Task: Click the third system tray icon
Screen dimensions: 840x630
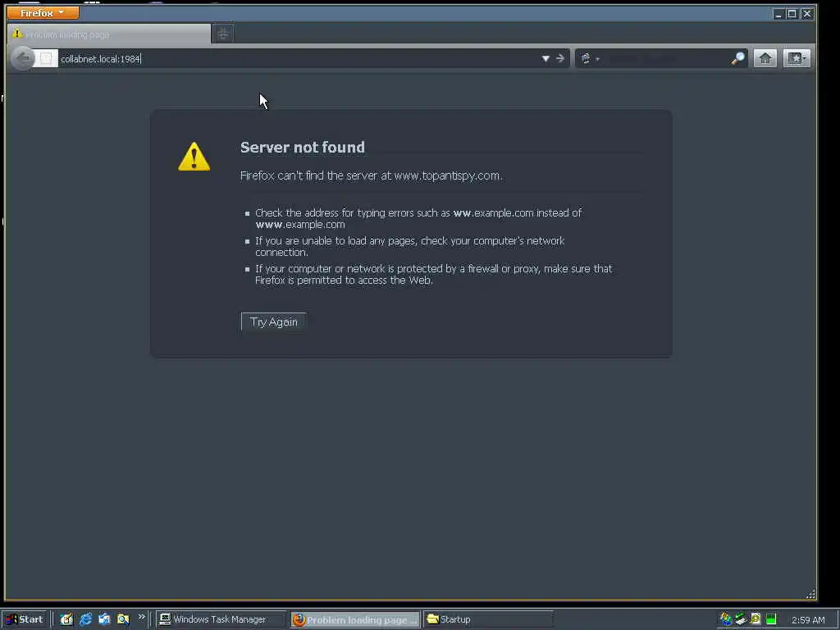Action: tap(756, 619)
